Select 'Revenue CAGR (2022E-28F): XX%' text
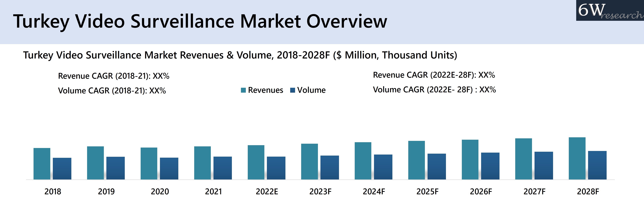This screenshot has width=644, height=205. point(434,75)
